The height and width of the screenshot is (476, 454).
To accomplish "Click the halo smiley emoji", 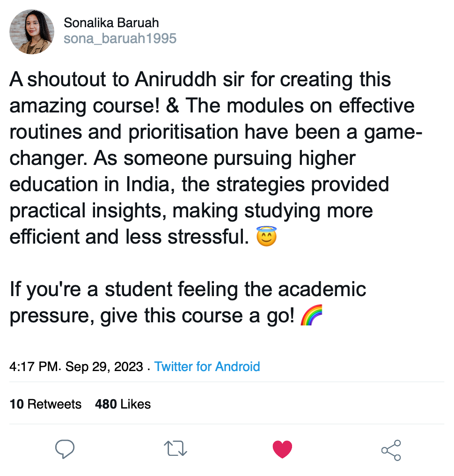I will tap(267, 238).
